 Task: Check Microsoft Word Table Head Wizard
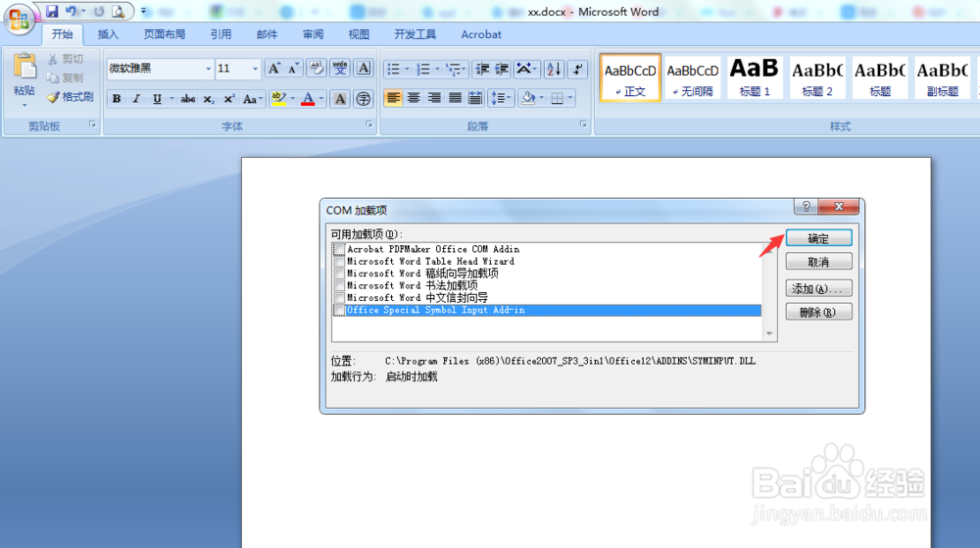pyautogui.click(x=339, y=261)
